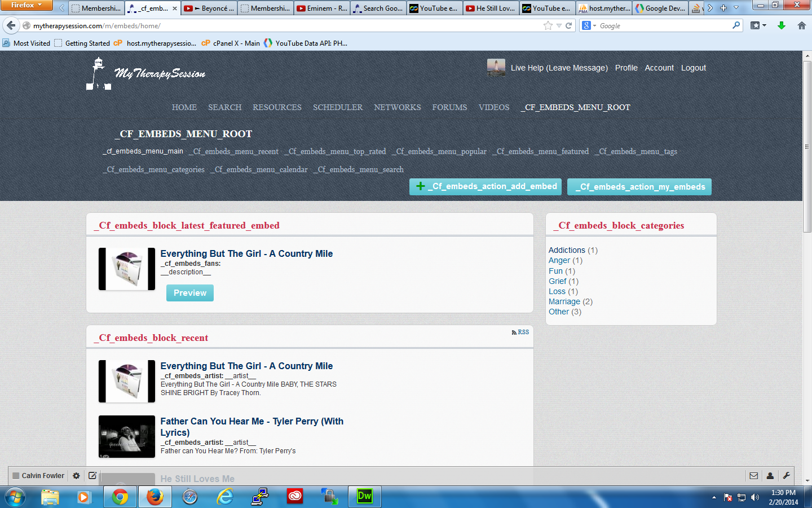This screenshot has width=812, height=508.
Task: Open the URL history dropdown arrow
Action: (x=559, y=25)
